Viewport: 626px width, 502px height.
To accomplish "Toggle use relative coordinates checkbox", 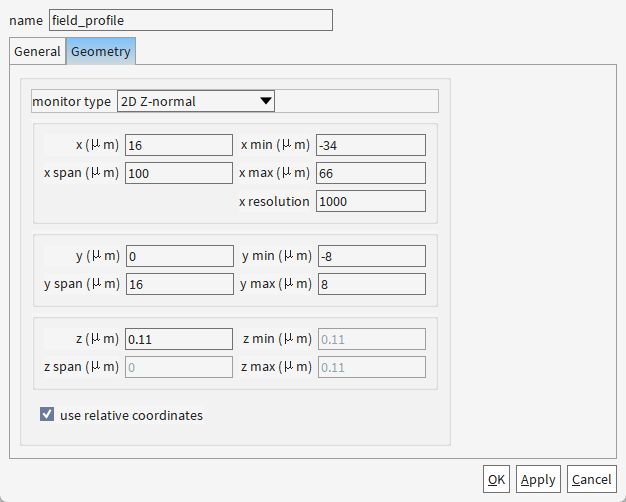I will coord(47,414).
